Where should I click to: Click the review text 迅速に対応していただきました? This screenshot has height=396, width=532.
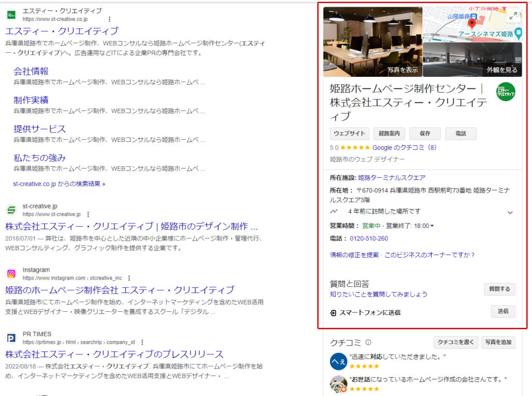[397, 357]
